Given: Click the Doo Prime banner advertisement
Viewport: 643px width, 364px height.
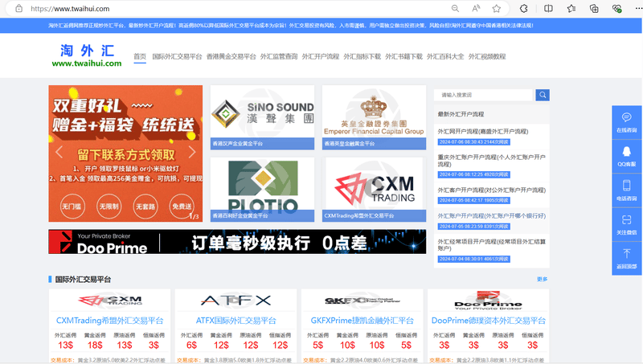Looking at the screenshot, I should point(237,242).
